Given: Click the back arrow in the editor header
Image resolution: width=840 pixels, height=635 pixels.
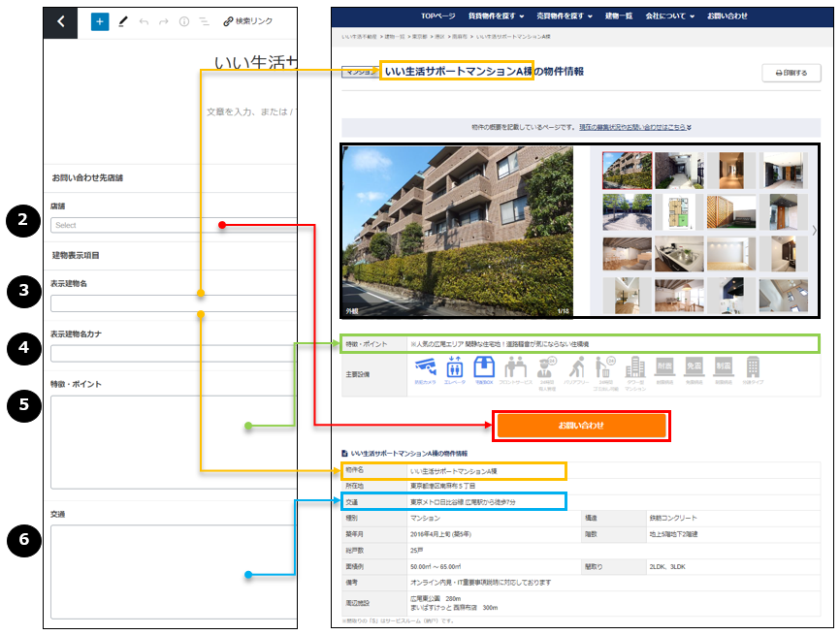Looking at the screenshot, I should [60, 21].
